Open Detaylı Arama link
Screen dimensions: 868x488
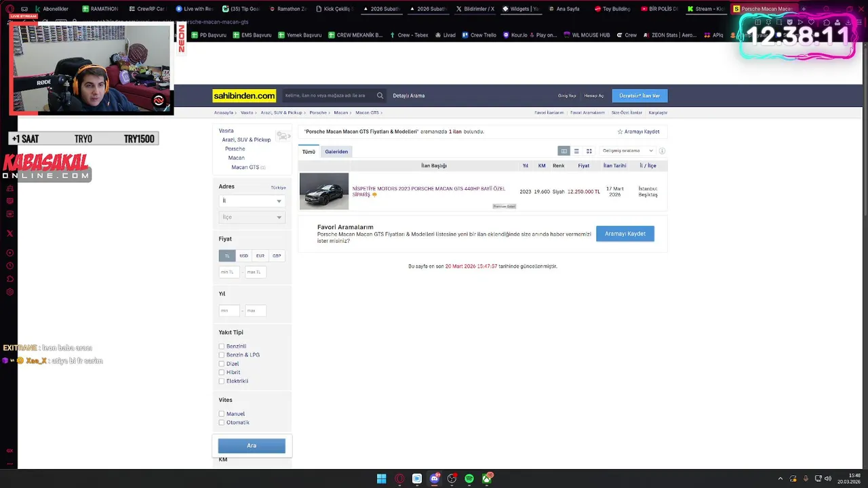(x=409, y=96)
